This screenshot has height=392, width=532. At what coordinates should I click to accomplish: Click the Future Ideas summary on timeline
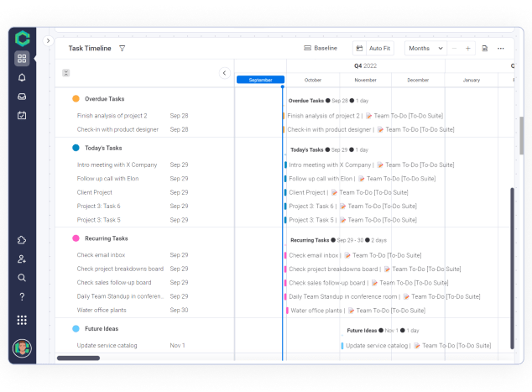pos(383,331)
